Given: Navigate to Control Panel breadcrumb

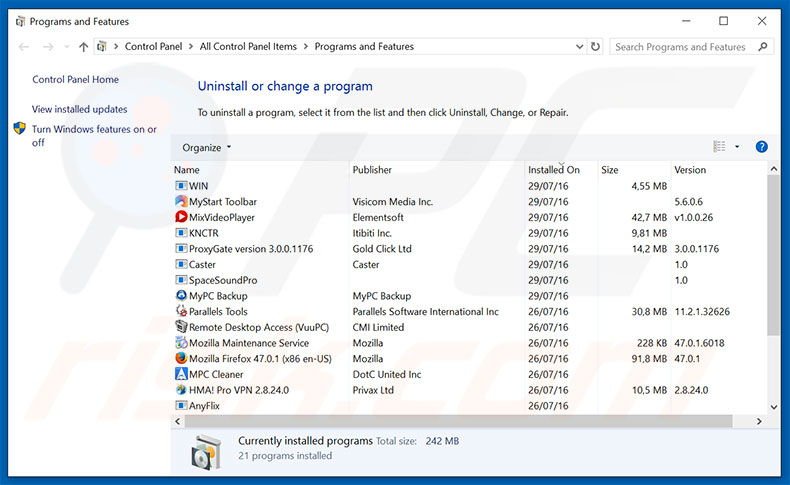Looking at the screenshot, I should point(153,46).
